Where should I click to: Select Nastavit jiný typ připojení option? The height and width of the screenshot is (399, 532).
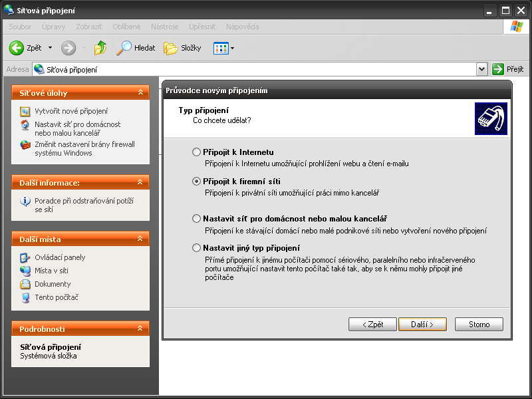tap(196, 247)
